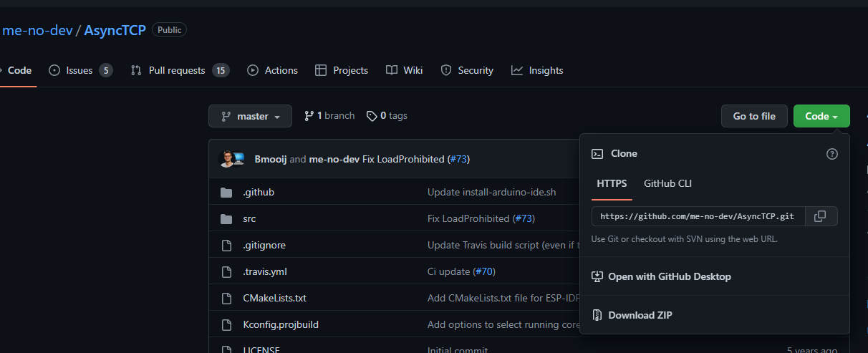Toggle the green Code dropdown button
The width and height of the screenshot is (868, 353).
821,116
